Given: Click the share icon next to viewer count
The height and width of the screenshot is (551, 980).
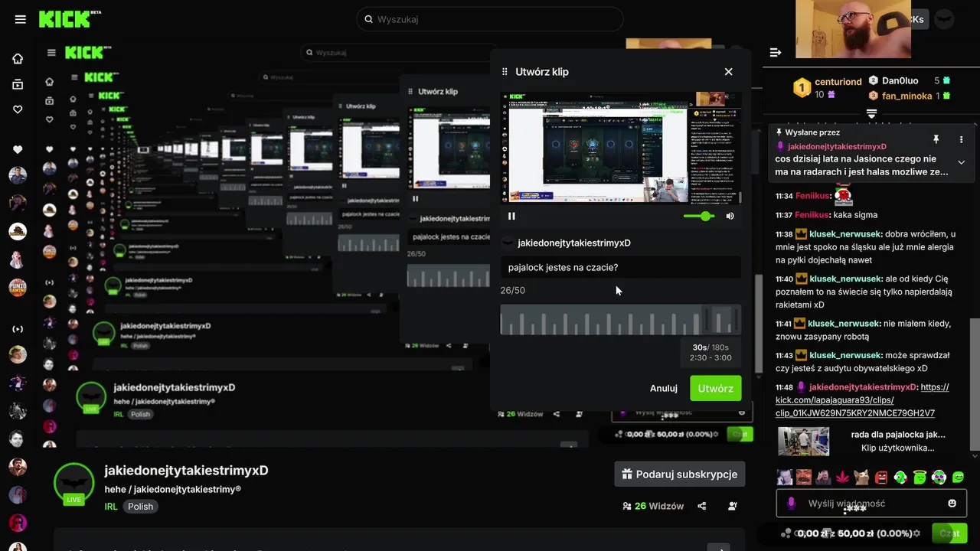Looking at the screenshot, I should (x=702, y=506).
